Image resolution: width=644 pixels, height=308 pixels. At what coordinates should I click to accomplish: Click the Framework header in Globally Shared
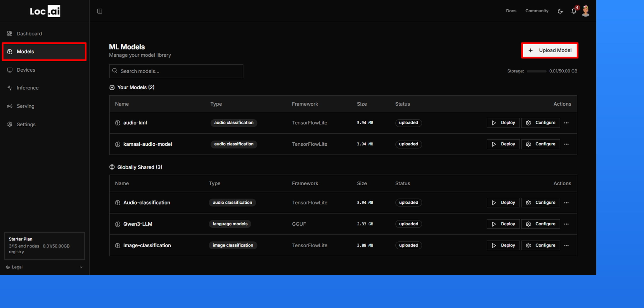pyautogui.click(x=305, y=183)
